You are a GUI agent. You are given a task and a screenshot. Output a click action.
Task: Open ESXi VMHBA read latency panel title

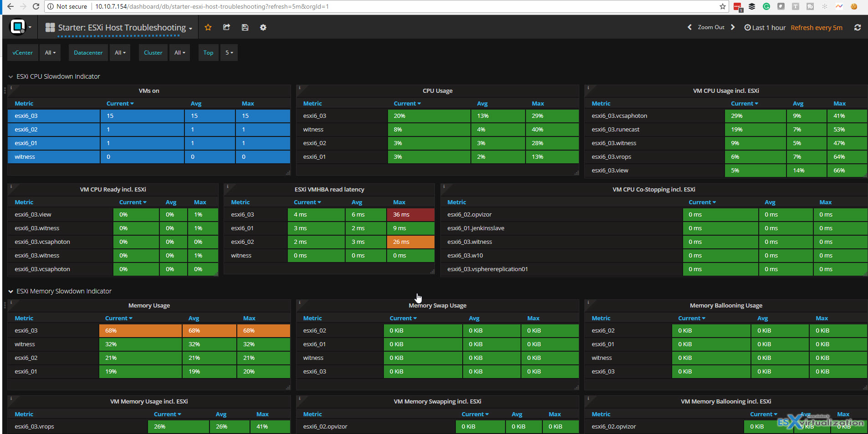coord(329,189)
